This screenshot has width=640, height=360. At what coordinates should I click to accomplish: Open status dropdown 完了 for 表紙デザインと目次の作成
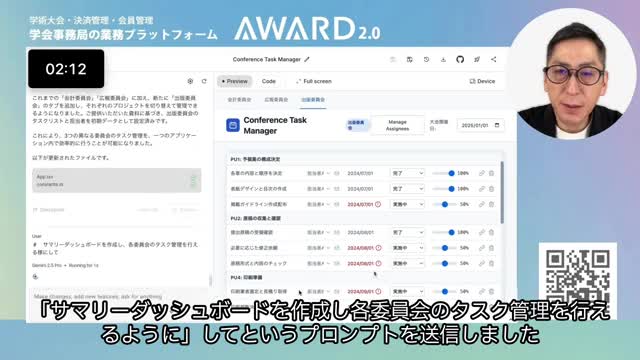(407, 189)
